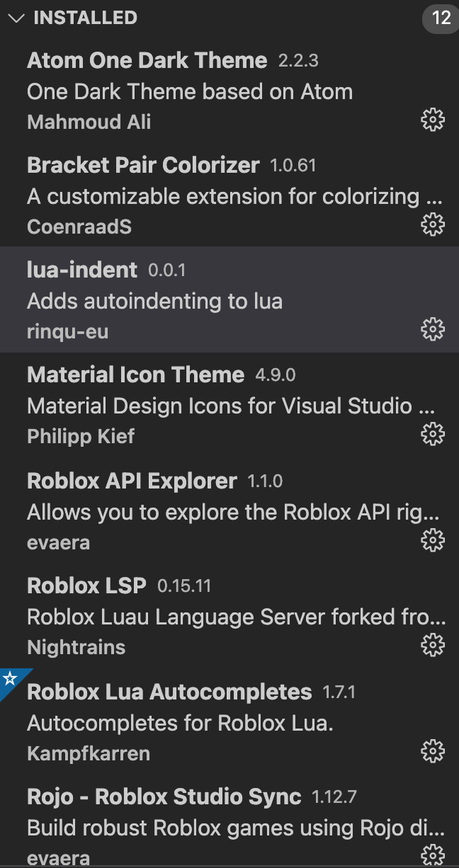The height and width of the screenshot is (868, 459).
Task: Click publisher name Nightrains
Action: 76,647
